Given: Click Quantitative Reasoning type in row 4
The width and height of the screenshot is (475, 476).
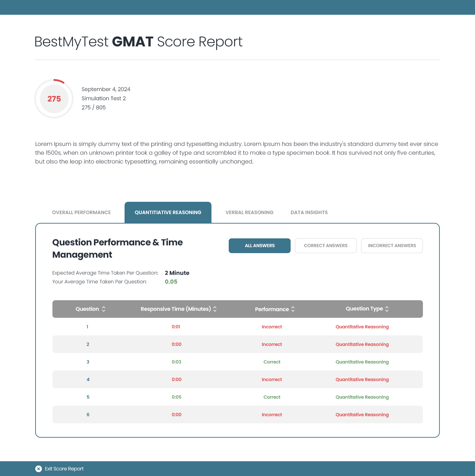Looking at the screenshot, I should pos(362,379).
